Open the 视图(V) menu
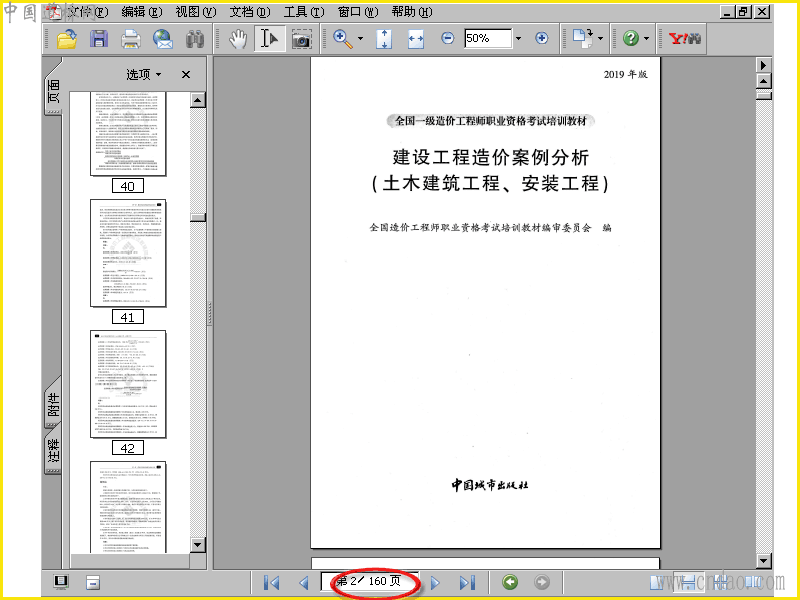800x600 pixels. point(196,11)
